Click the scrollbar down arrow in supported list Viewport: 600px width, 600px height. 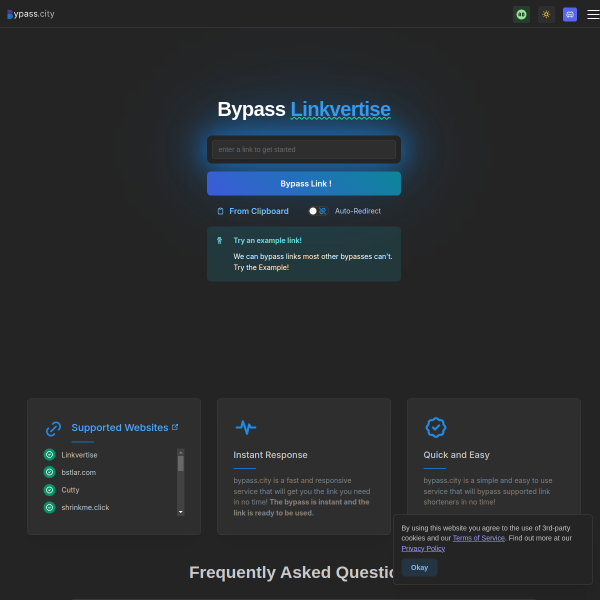tap(181, 512)
